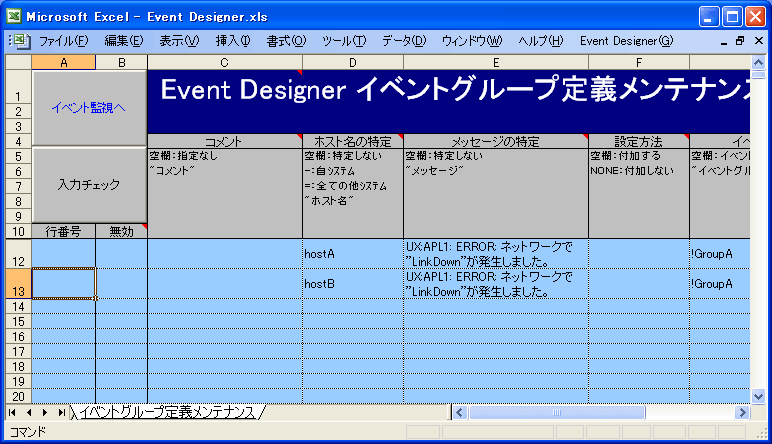This screenshot has width=772, height=444.
Task: Go to first sheet with tab navigation arrow
Action: point(12,412)
